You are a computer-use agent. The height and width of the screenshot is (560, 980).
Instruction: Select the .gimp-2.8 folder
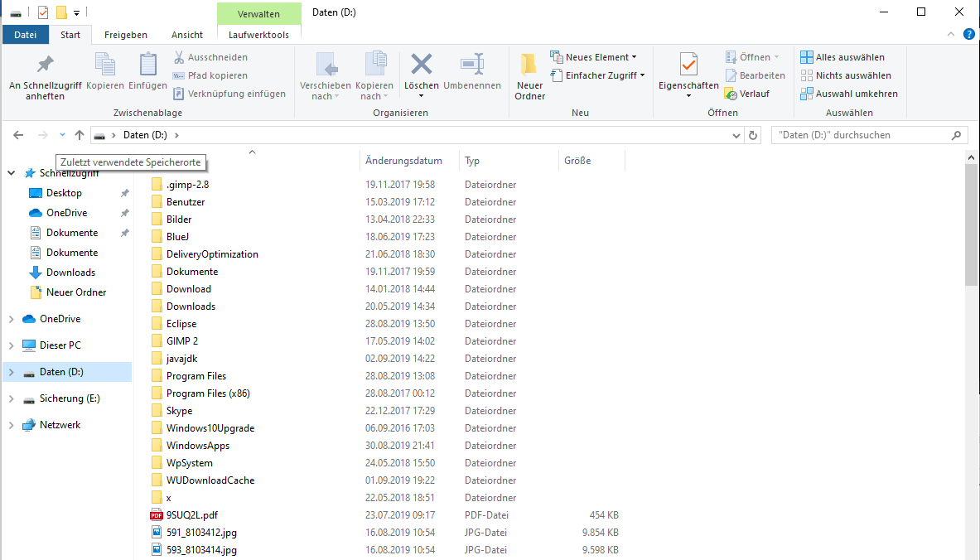point(187,185)
